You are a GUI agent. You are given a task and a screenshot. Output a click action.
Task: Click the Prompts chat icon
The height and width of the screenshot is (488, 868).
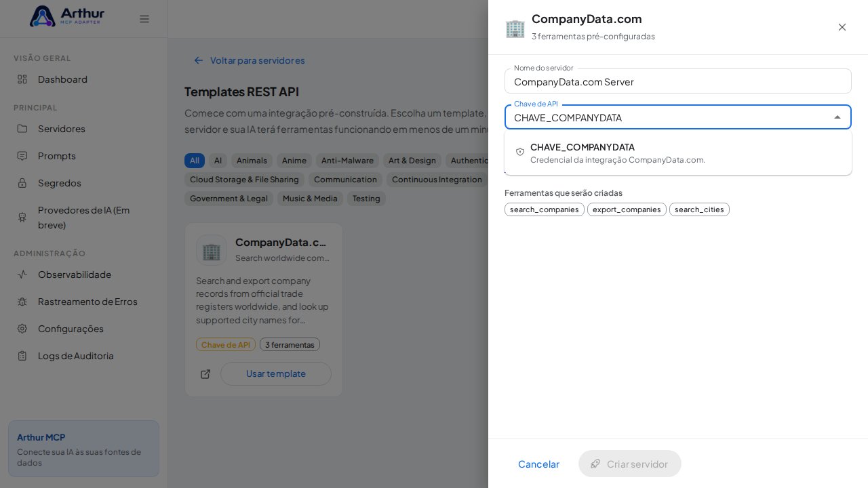(x=22, y=156)
